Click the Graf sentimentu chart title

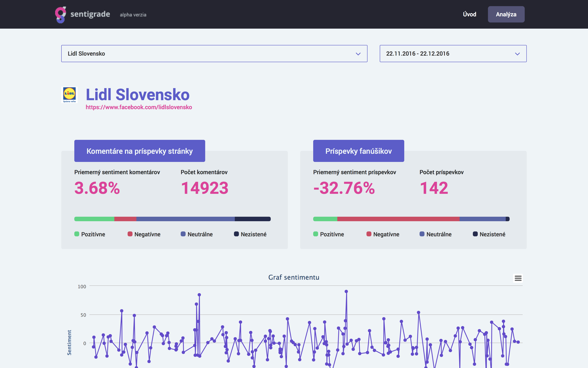click(x=294, y=277)
